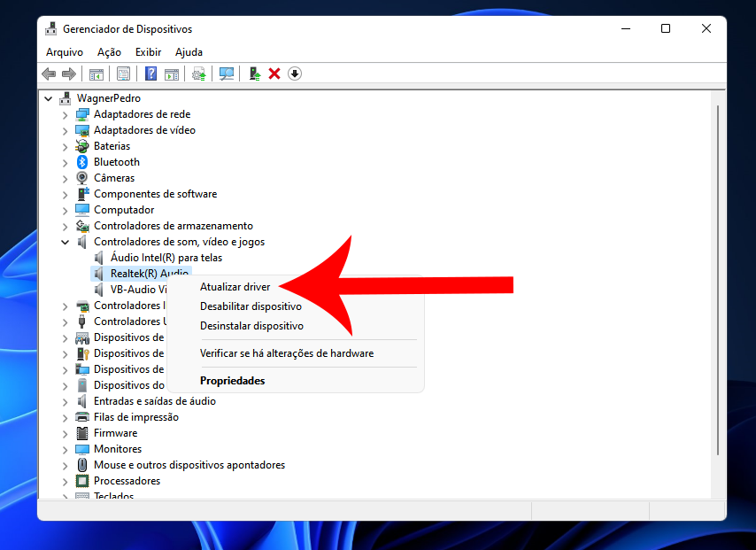Screen dimensions: 756x550
Task: Click the update driver icon with gear
Action: 199,74
